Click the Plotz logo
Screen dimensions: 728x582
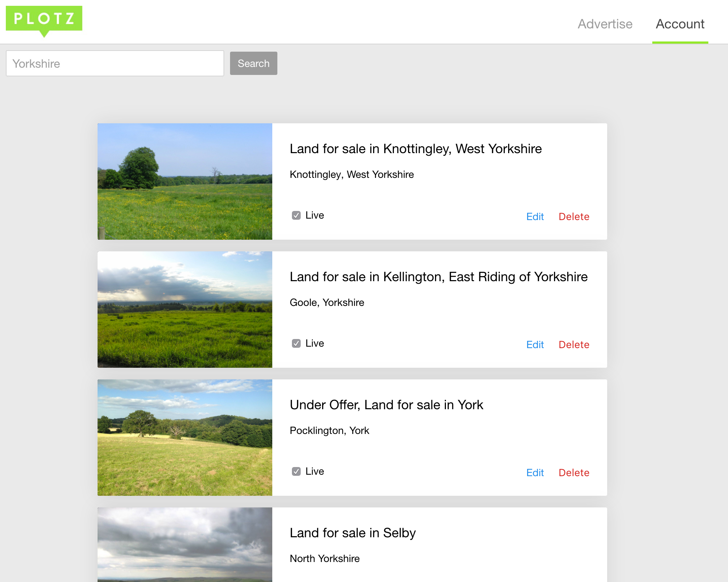[44, 19]
